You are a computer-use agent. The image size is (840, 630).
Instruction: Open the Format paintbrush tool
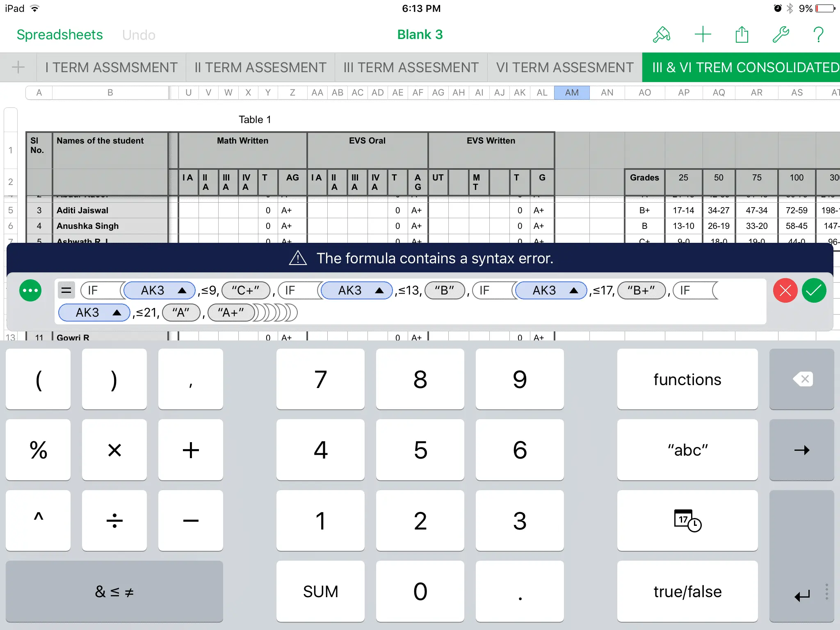point(662,35)
